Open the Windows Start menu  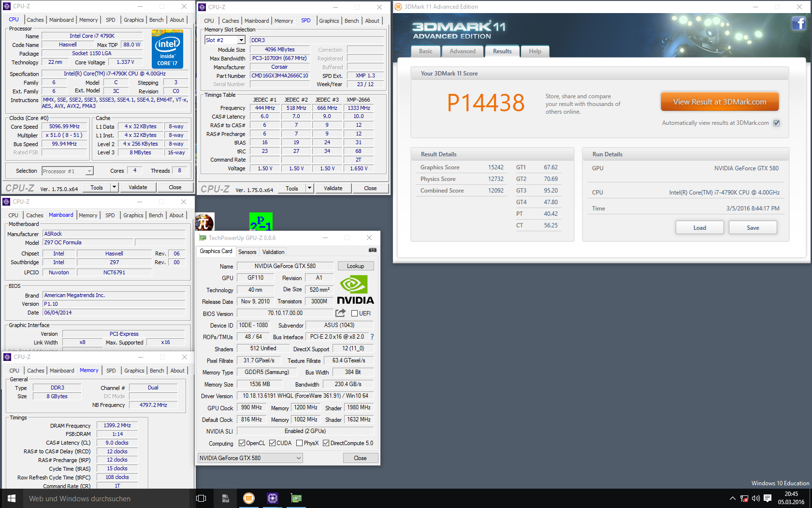coord(12,498)
